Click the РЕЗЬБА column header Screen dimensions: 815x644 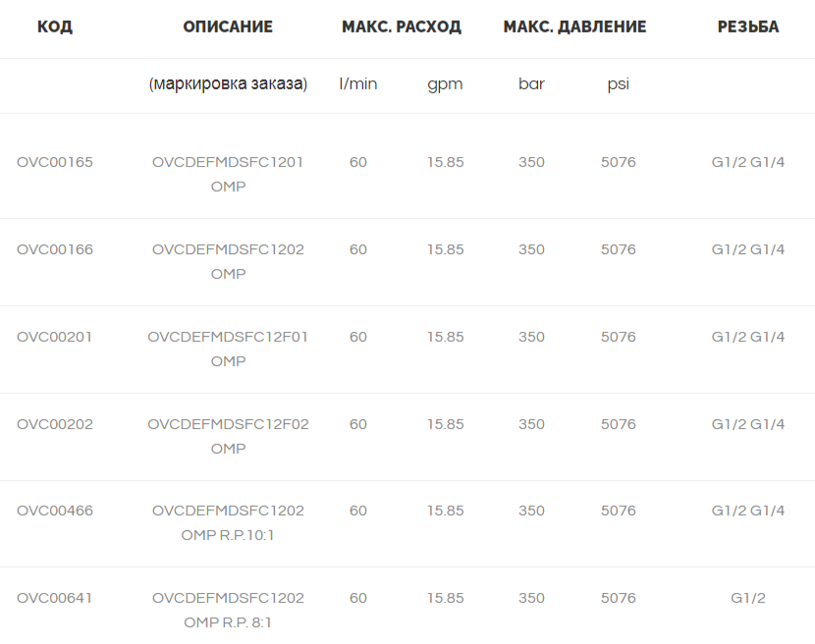point(748,27)
